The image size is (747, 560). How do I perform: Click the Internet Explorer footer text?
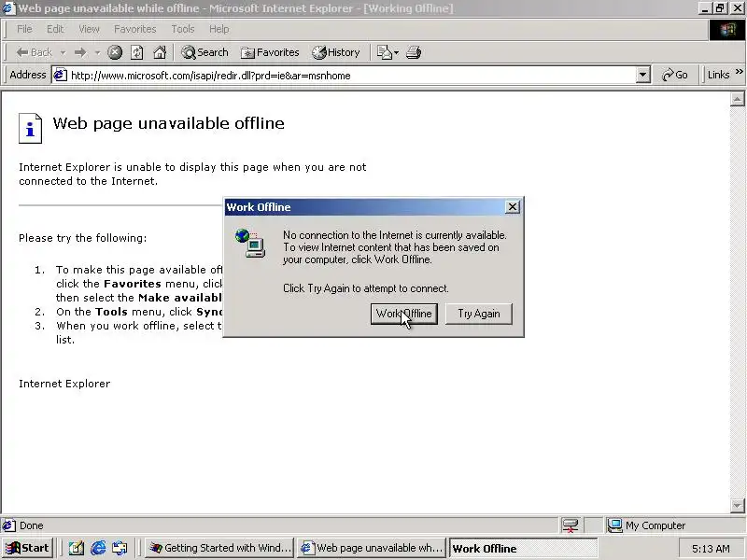point(64,384)
